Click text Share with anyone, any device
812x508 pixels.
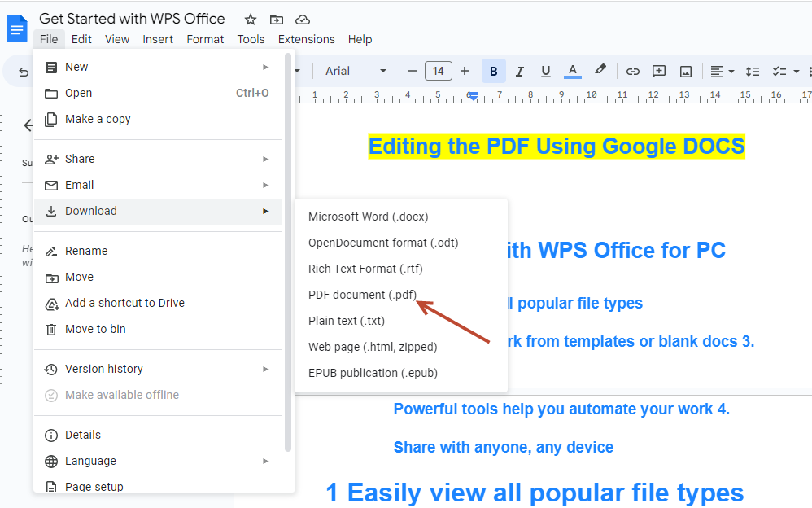click(x=504, y=448)
